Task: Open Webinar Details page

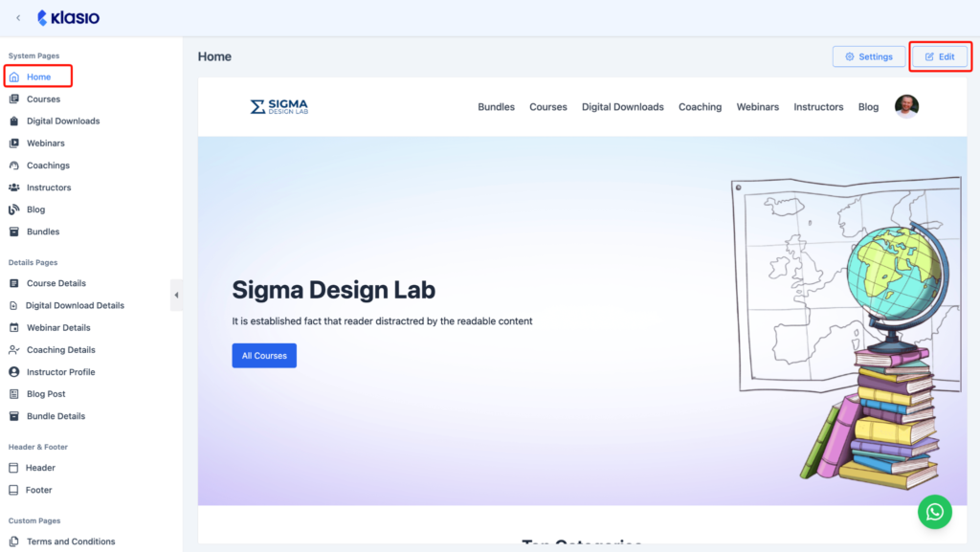Action: pos(58,327)
